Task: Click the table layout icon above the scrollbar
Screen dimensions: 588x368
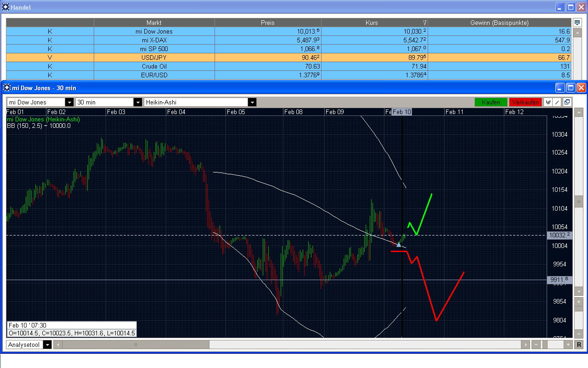Action: click(577, 22)
